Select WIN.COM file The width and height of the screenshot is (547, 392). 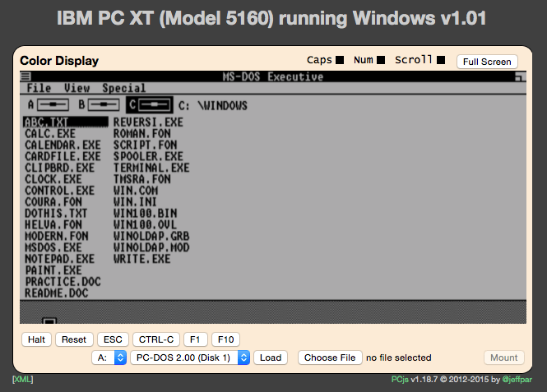tap(136, 191)
